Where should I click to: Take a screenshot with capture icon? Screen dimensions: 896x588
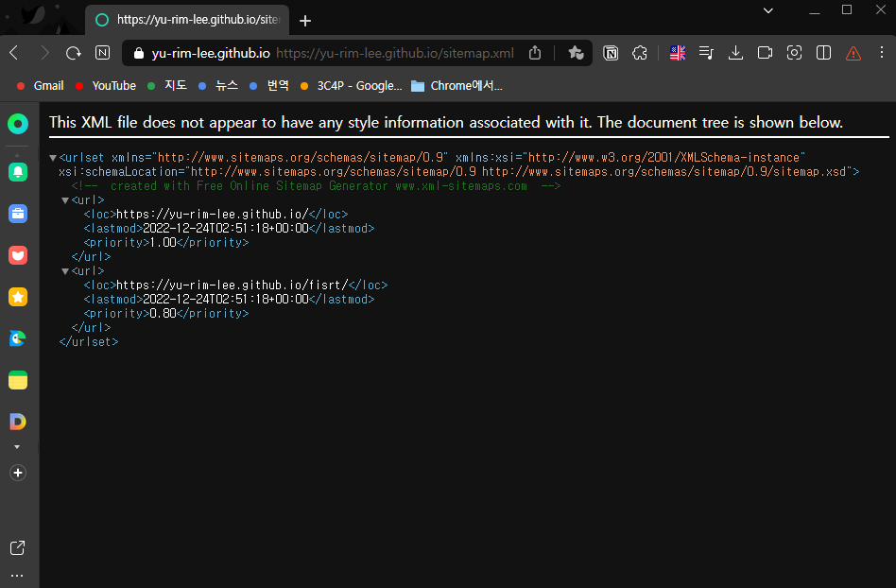[x=794, y=53]
